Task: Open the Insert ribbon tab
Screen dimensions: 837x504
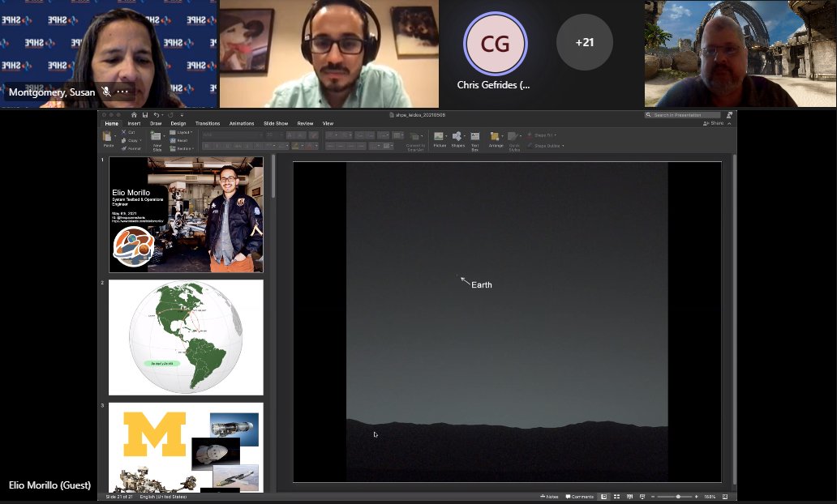Action: point(134,123)
